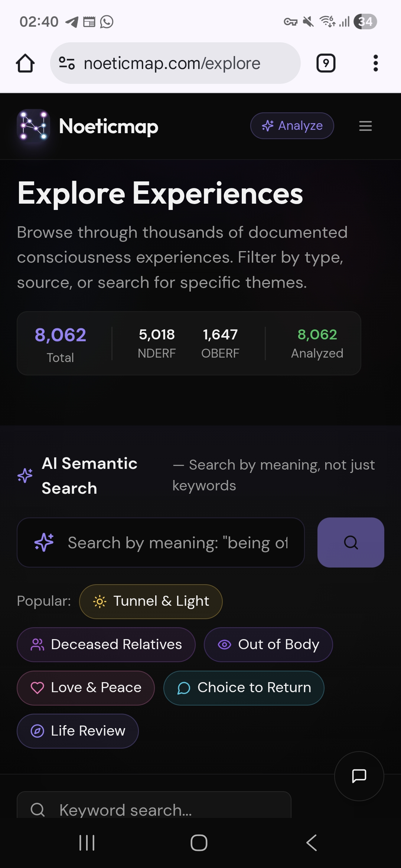Select the Deceased Relatives tag chip
This screenshot has width=401, height=868.
106,645
